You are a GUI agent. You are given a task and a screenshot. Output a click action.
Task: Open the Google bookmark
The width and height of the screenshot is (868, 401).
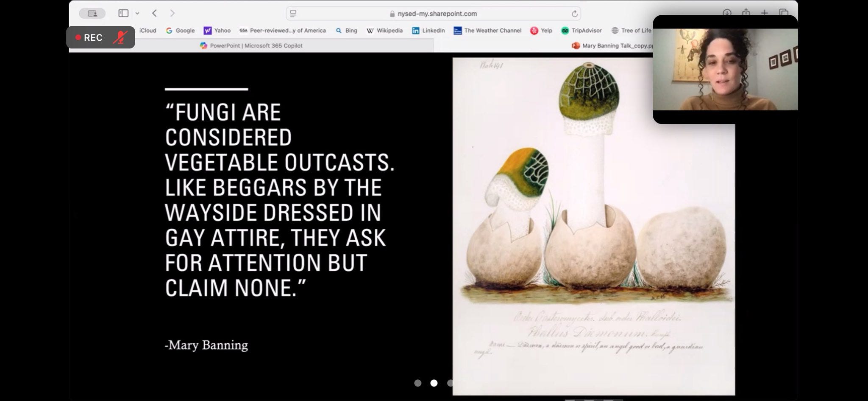coord(181,31)
